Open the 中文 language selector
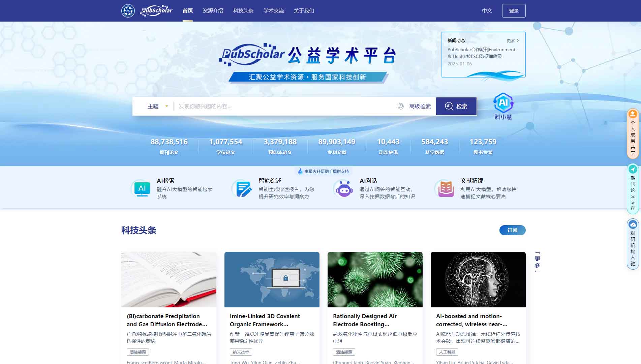The height and width of the screenshot is (364, 641). click(x=487, y=11)
